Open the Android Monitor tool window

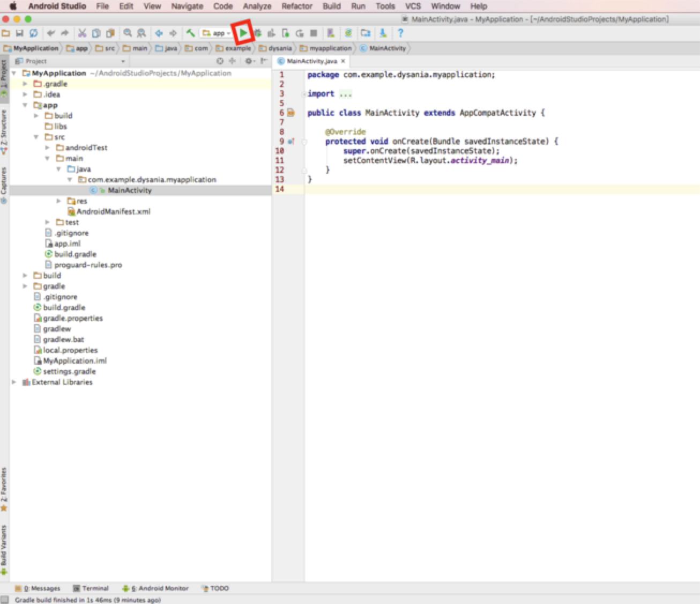(155, 588)
